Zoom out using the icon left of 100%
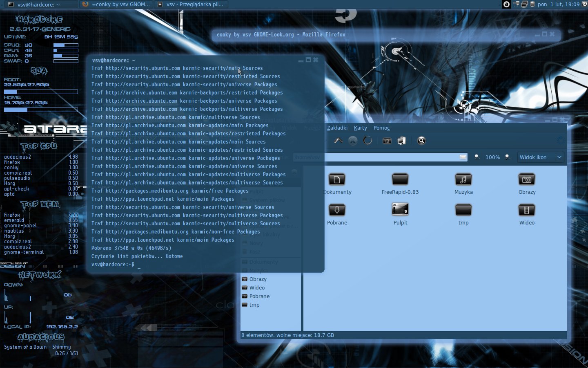The image size is (588, 368). (x=477, y=157)
